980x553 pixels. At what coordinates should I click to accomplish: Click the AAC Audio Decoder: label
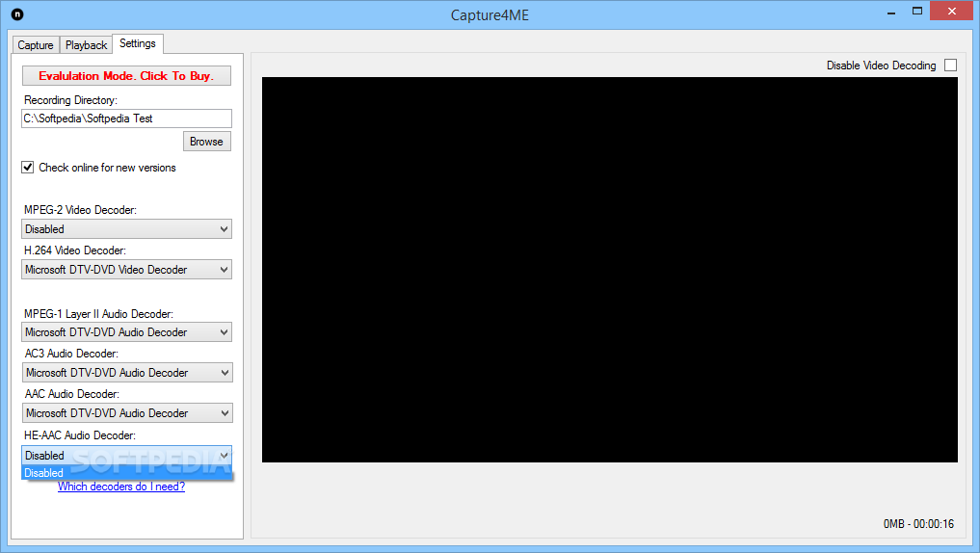point(72,394)
